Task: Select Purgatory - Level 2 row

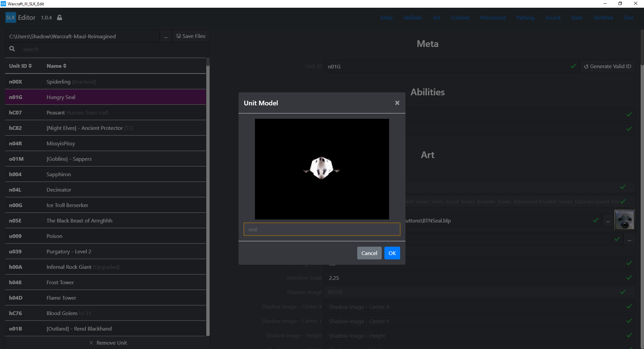Action: coord(106,251)
